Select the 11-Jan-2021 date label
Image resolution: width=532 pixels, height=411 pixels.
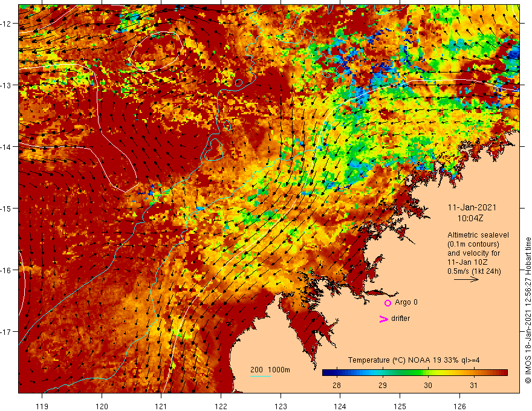472,207
